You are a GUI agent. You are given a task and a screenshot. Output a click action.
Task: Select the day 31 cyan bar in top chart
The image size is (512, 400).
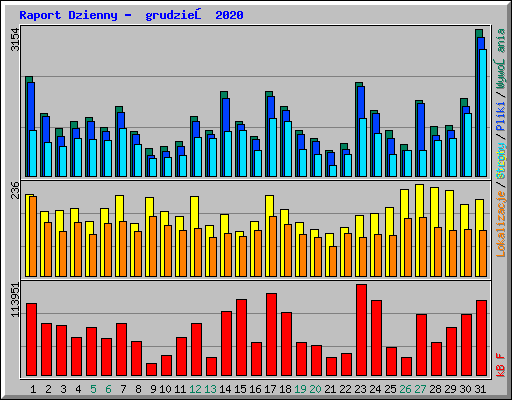tap(483, 113)
